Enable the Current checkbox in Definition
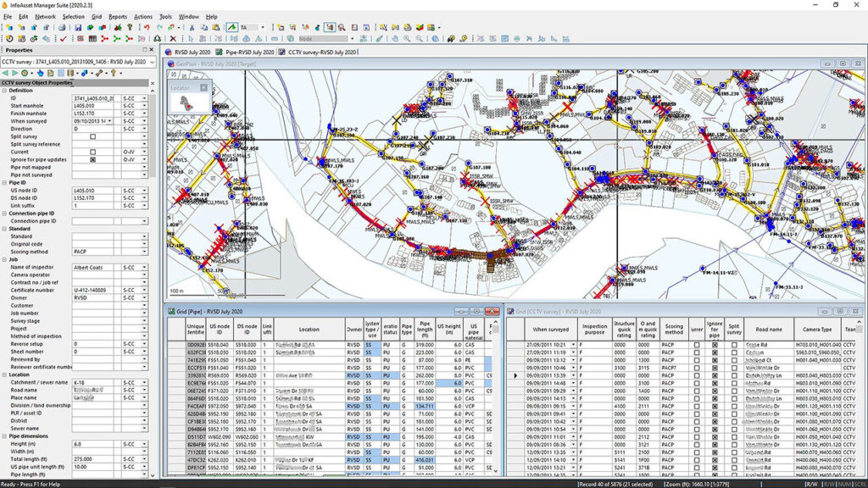Image resolution: width=868 pixels, height=488 pixels. click(x=92, y=152)
